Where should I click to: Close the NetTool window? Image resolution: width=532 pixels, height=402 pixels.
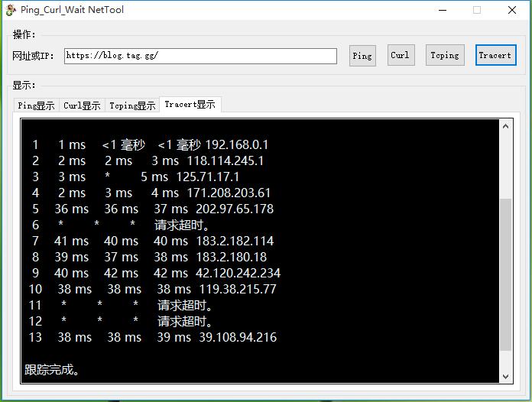click(512, 10)
